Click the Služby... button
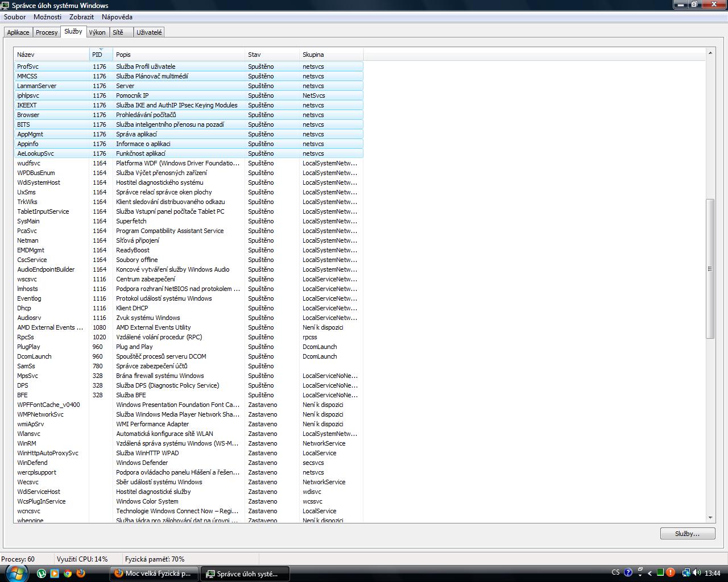728x582 pixels. point(687,534)
